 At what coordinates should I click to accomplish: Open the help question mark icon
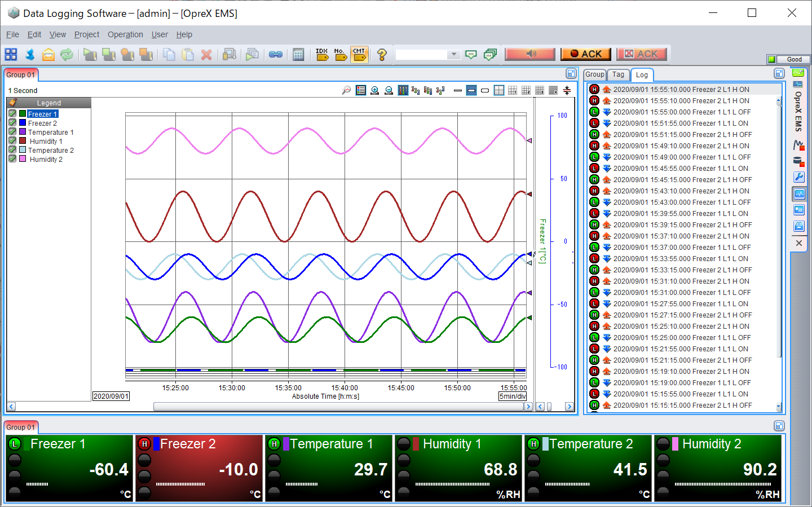click(382, 54)
